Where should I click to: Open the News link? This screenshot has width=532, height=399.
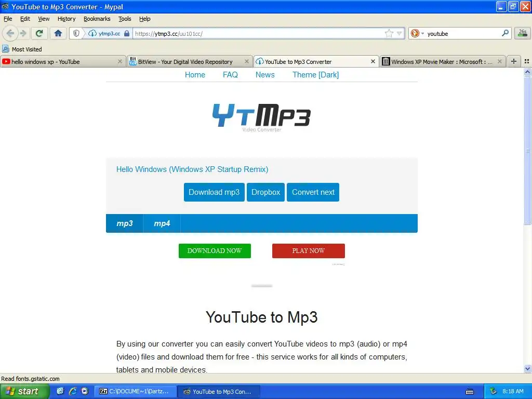coord(265,75)
